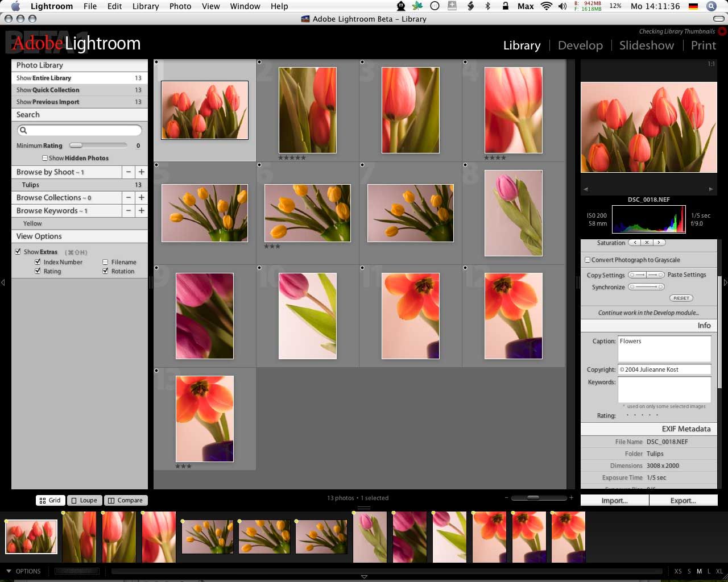The width and height of the screenshot is (728, 582).
Task: Click the search magnifying glass icon
Action: coord(23,130)
